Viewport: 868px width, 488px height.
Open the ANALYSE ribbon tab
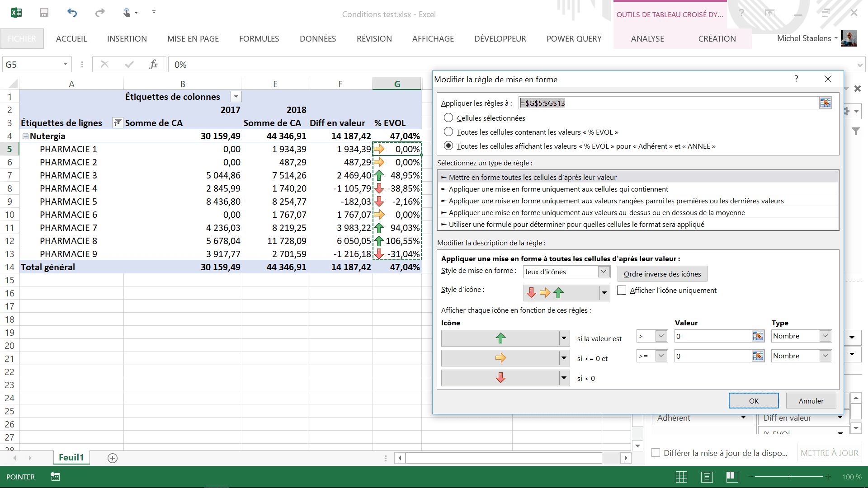coord(647,39)
